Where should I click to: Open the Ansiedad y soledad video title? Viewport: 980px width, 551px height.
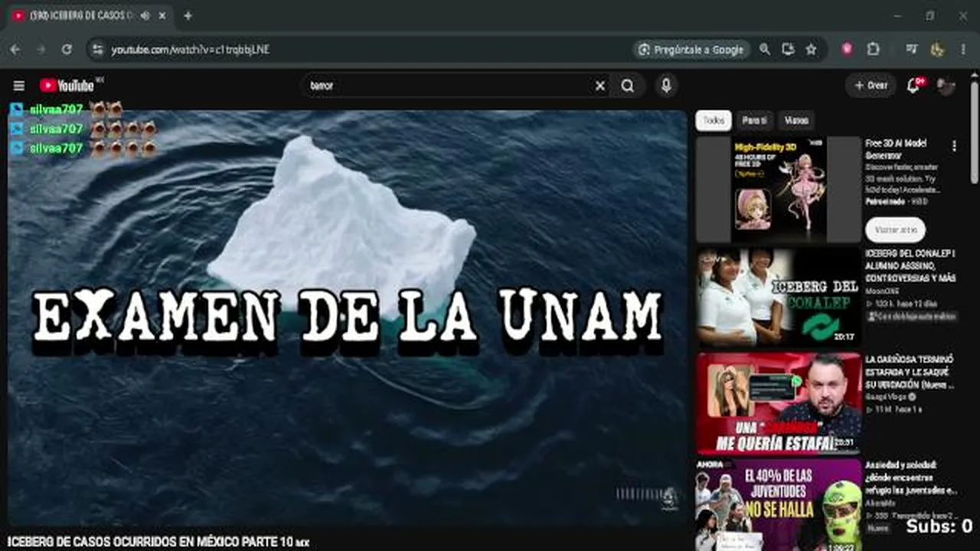(911, 478)
